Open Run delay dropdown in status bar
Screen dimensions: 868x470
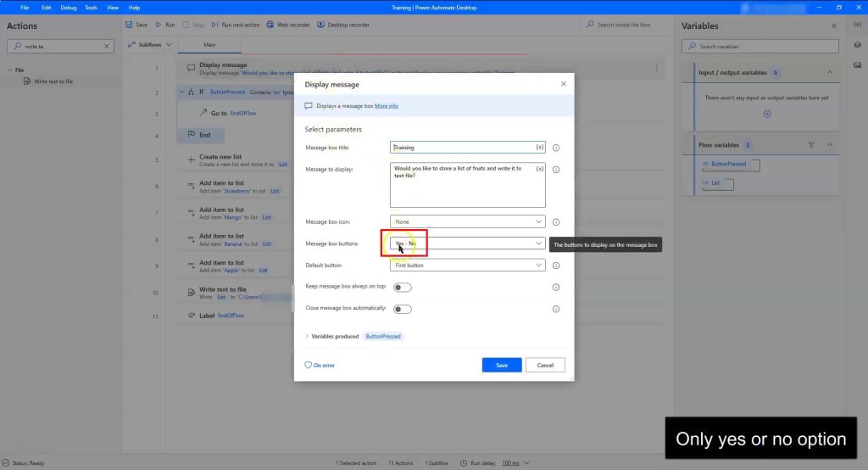(x=526, y=463)
